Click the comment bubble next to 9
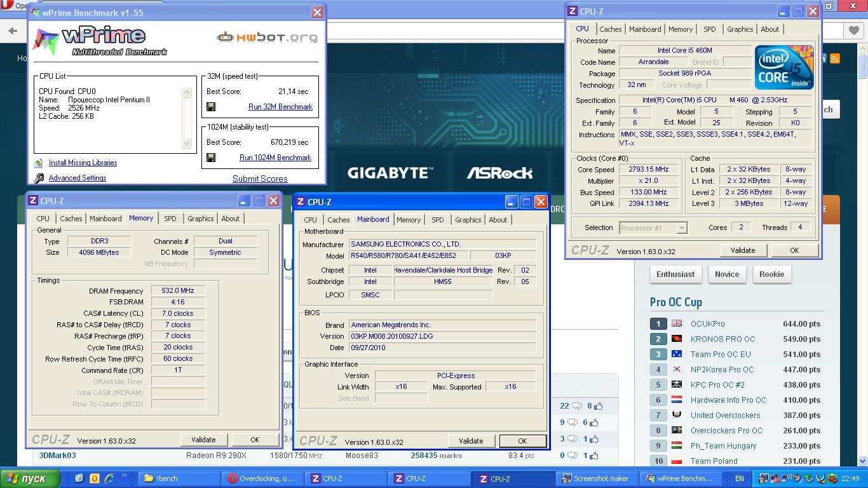 (573, 423)
